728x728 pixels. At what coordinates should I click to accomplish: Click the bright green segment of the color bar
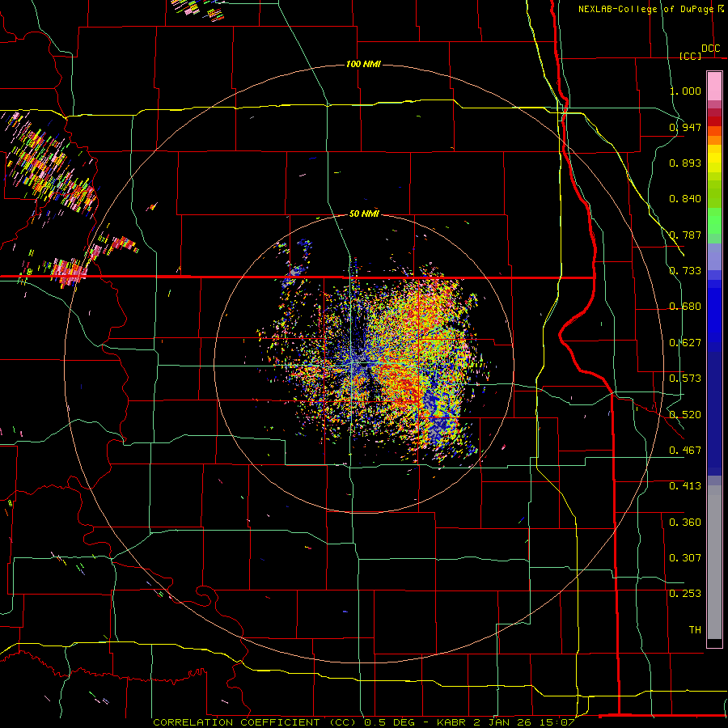point(714,221)
